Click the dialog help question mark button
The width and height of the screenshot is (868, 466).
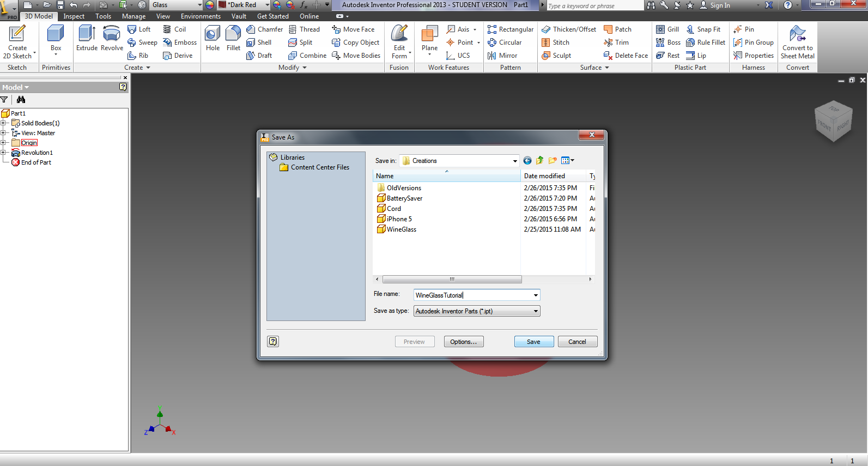click(273, 341)
